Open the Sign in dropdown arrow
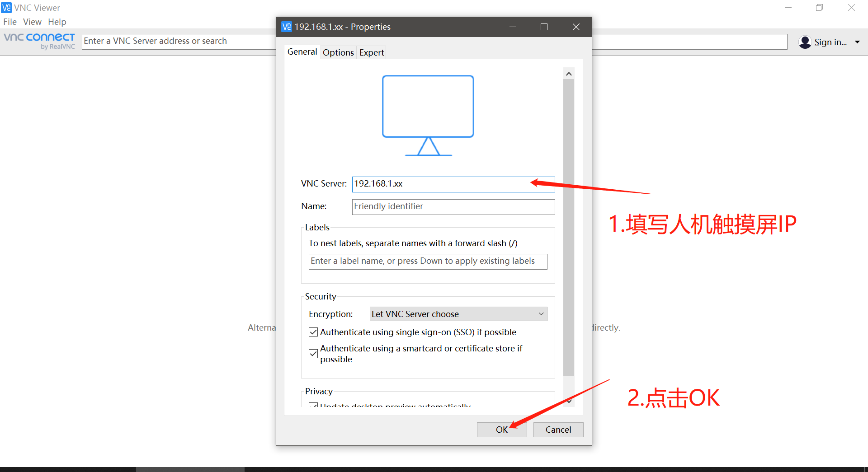The image size is (868, 472). (857, 42)
